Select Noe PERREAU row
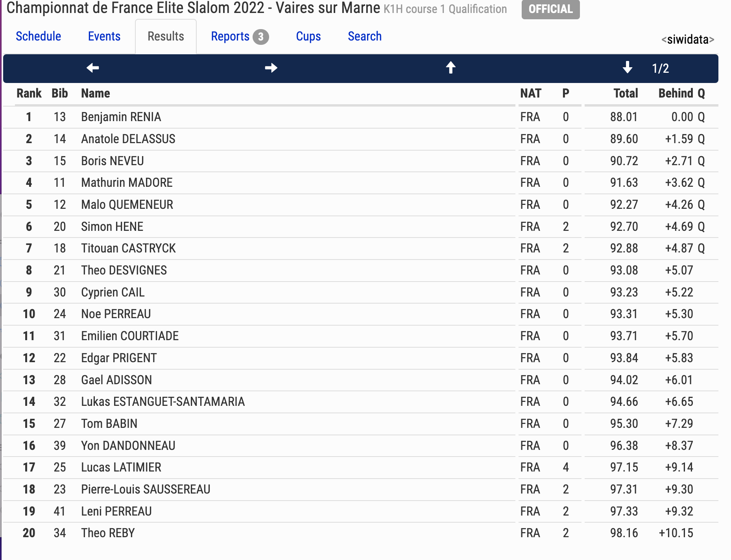This screenshot has width=731, height=560. 361,314
